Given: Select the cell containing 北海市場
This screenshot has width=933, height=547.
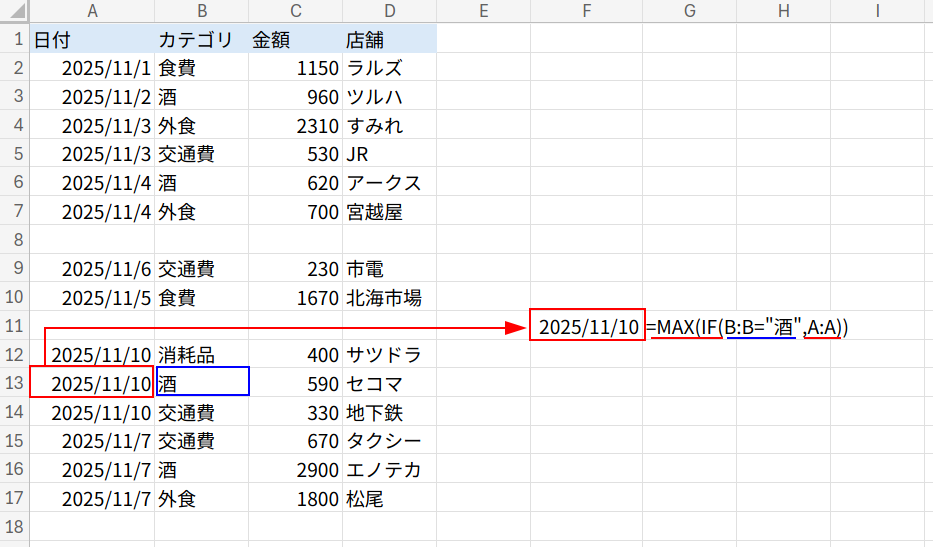Looking at the screenshot, I should (x=389, y=298).
